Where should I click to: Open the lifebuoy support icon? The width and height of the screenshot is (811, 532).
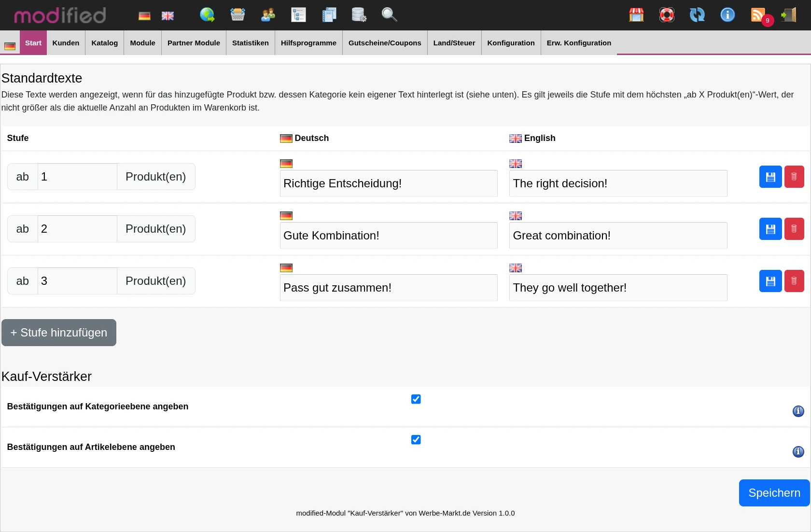click(667, 15)
